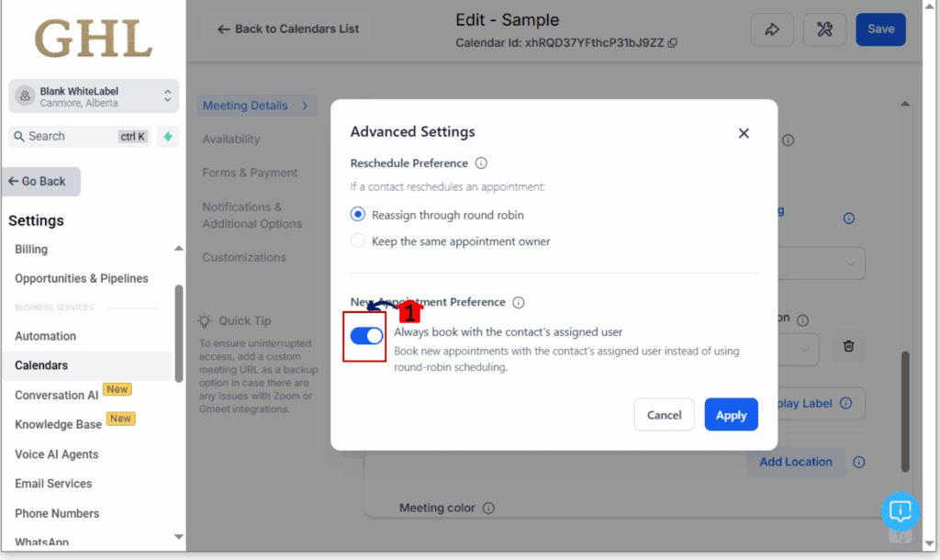The image size is (940, 560).
Task: Open the Availability tab
Action: (x=230, y=140)
